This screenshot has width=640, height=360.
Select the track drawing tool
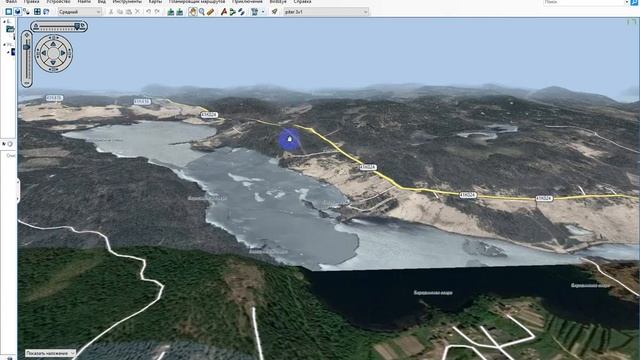click(x=241, y=12)
